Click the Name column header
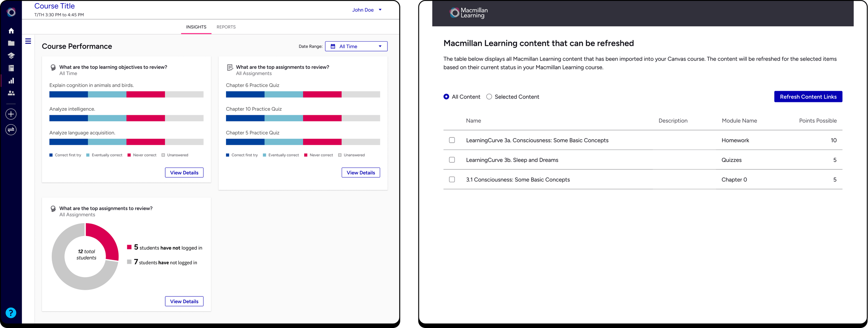The image size is (868, 328). coord(473,121)
